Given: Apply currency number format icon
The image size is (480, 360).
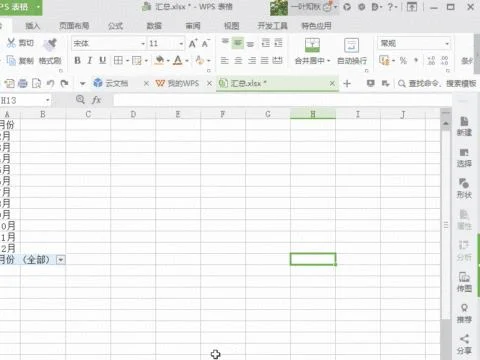Looking at the screenshot, I should click(x=384, y=60).
